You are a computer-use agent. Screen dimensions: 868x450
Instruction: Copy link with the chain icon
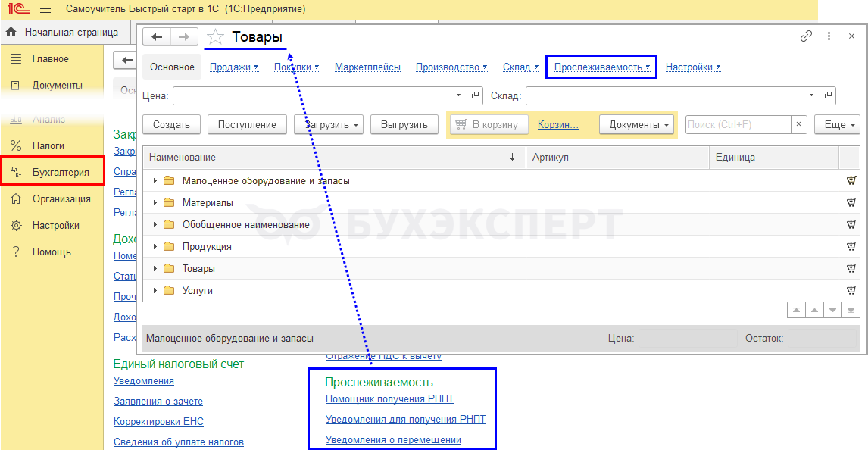coord(806,36)
